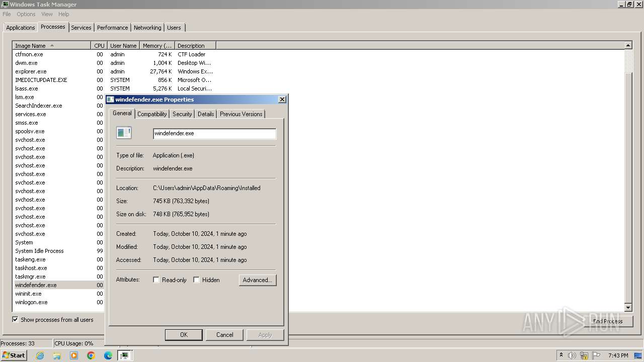Open the Previous Versions tab

point(241,114)
